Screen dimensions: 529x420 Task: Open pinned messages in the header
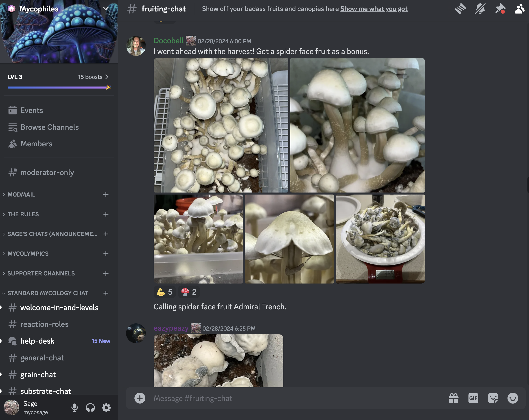tap(500, 9)
